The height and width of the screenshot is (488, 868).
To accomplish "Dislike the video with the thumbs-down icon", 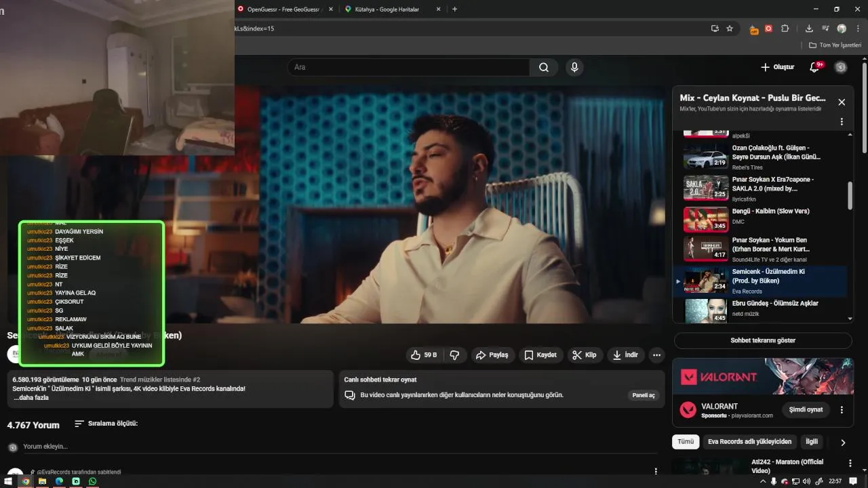I will point(455,354).
